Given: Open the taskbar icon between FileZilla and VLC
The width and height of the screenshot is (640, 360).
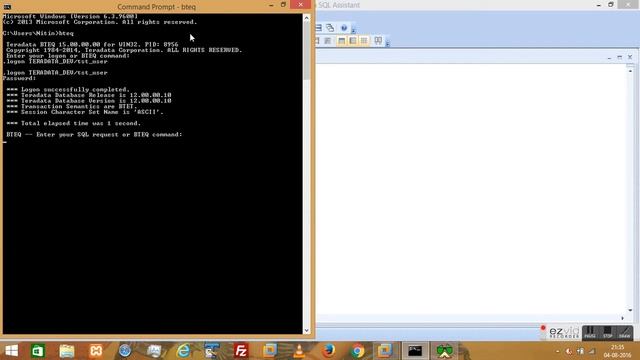Looking at the screenshot, I should pos(270,351).
